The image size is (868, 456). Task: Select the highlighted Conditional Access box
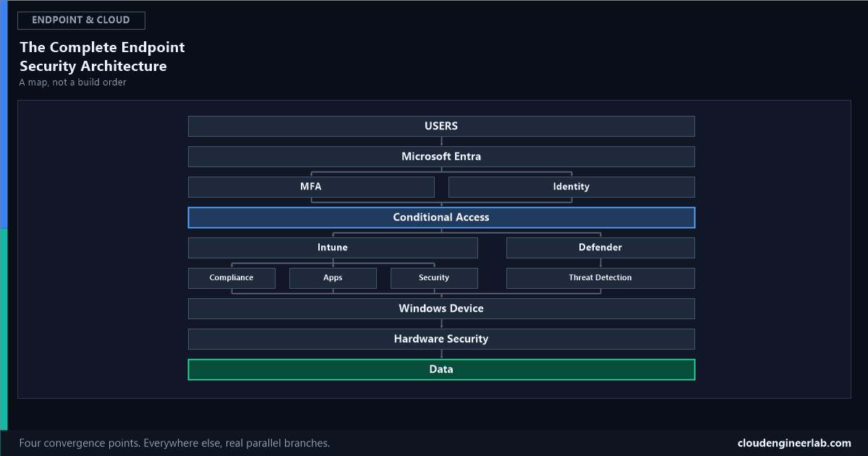click(441, 217)
